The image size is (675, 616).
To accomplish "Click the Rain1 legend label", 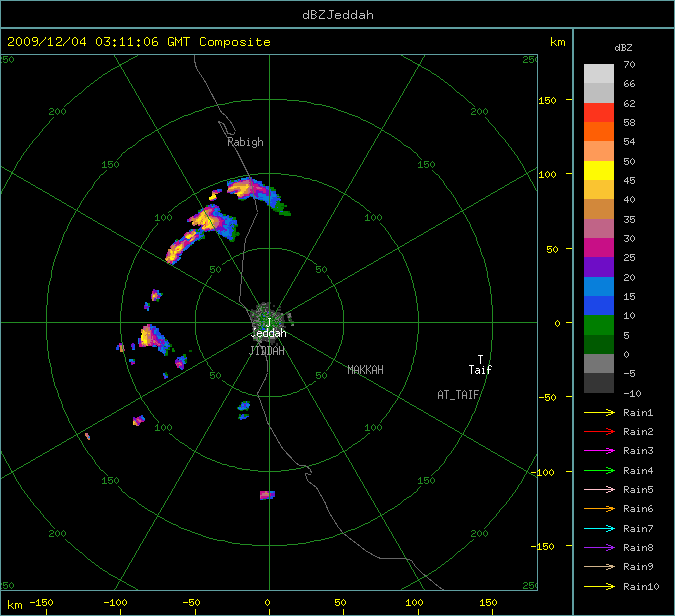I will (x=638, y=413).
